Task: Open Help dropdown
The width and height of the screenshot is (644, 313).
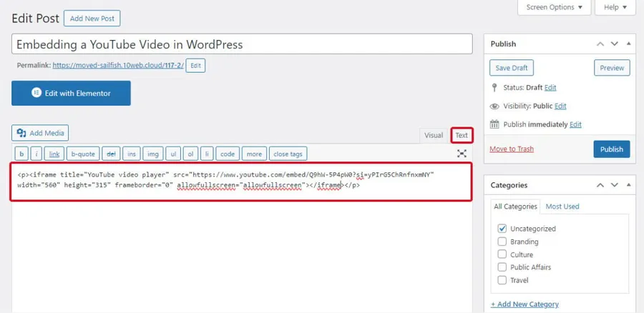Action: click(615, 7)
